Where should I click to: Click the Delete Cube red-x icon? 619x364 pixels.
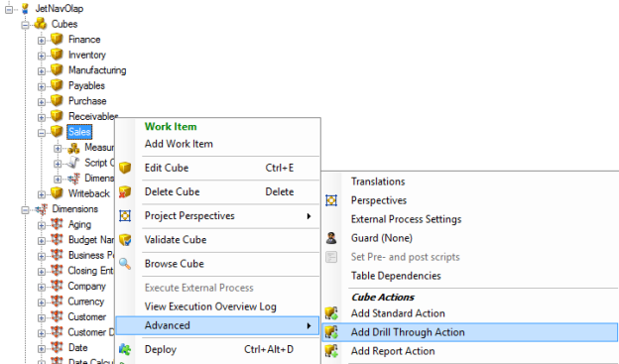tap(125, 191)
